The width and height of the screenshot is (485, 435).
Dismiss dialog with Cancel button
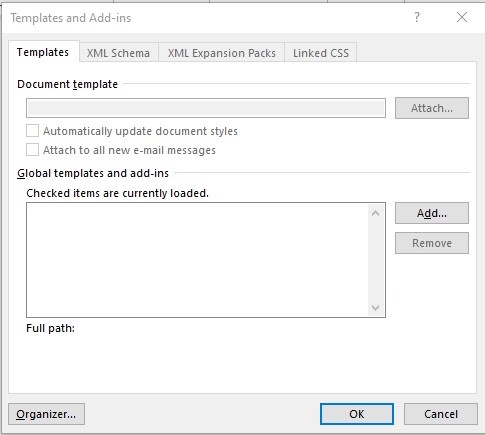(441, 414)
